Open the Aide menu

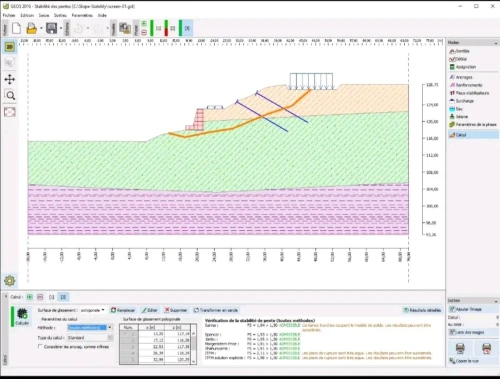(x=102, y=15)
